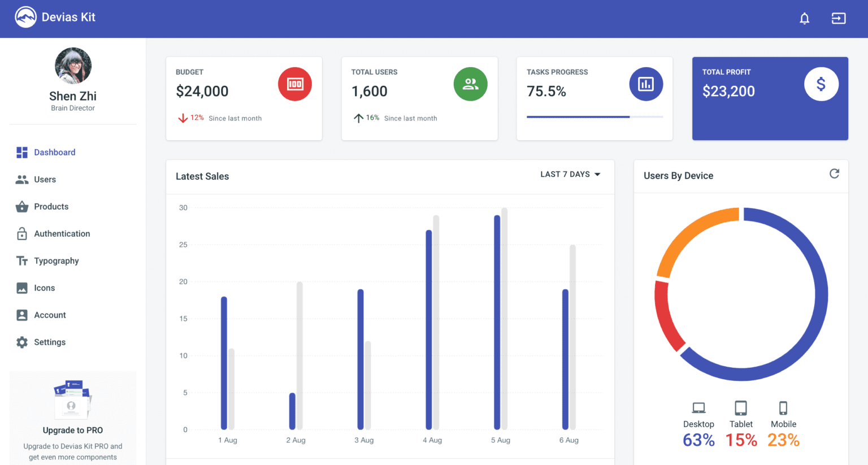Click the Tasks Progress bar
The image size is (868, 465).
pos(594,116)
